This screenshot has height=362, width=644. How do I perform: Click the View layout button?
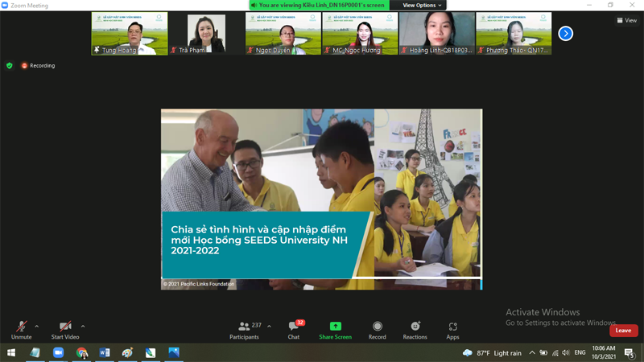pos(627,20)
